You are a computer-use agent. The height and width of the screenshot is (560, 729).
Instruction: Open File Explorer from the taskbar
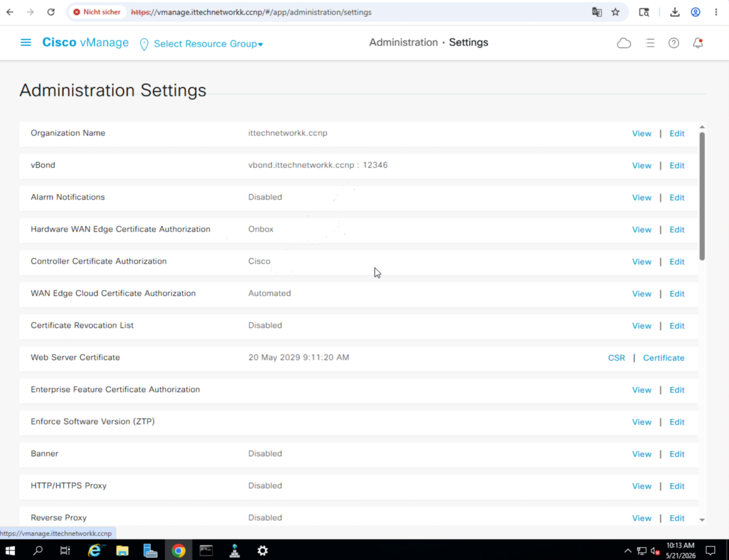(122, 550)
